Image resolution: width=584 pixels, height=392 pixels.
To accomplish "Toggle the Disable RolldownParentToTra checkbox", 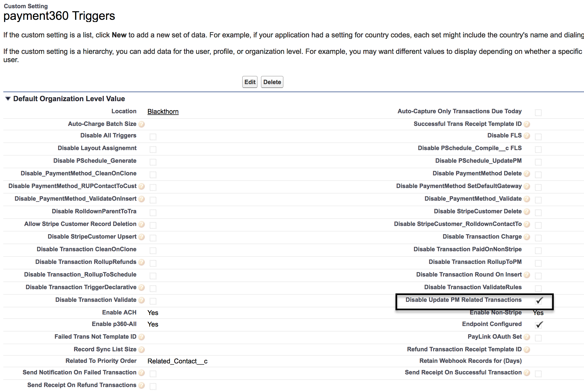I will 153,212.
